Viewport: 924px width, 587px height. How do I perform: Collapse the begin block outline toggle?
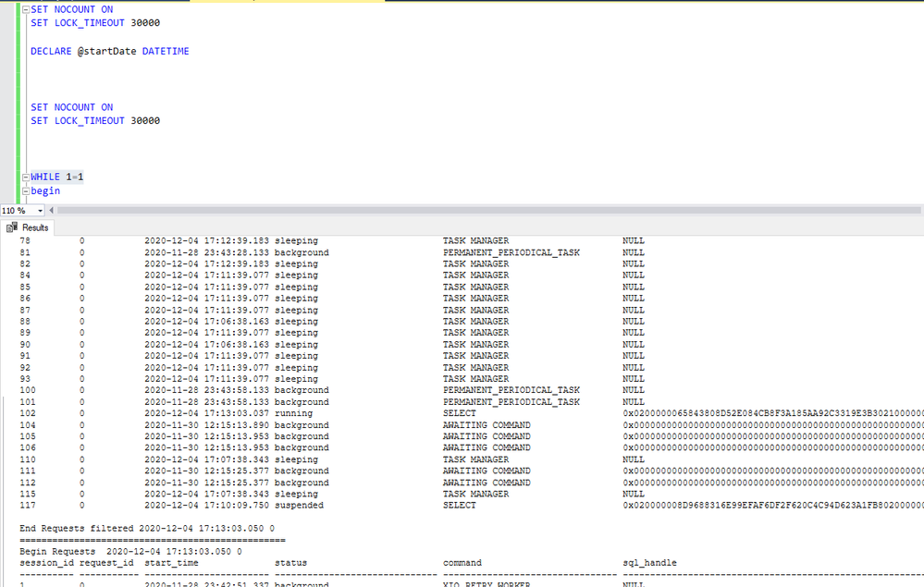click(x=25, y=191)
